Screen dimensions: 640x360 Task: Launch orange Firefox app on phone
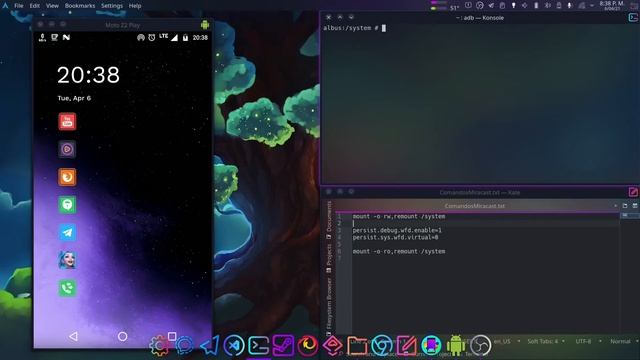67,177
